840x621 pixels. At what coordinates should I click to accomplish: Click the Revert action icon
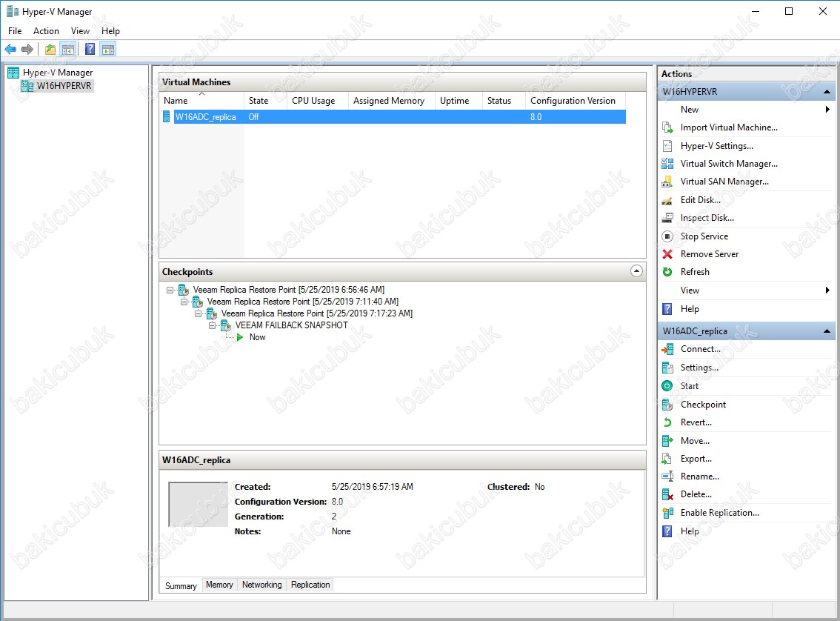coord(667,422)
